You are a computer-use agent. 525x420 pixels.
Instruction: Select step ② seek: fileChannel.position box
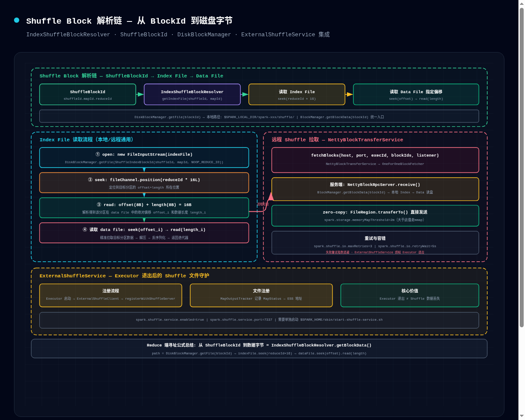tap(144, 183)
